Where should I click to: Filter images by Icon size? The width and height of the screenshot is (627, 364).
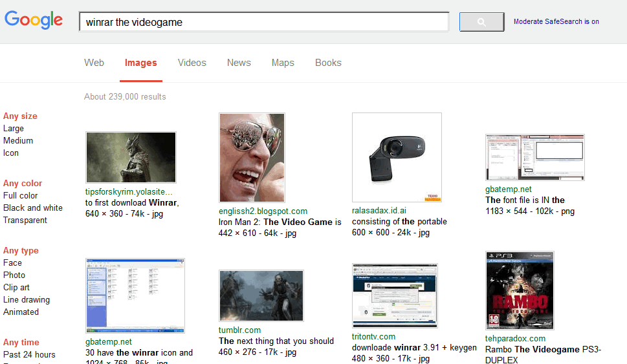coord(11,153)
